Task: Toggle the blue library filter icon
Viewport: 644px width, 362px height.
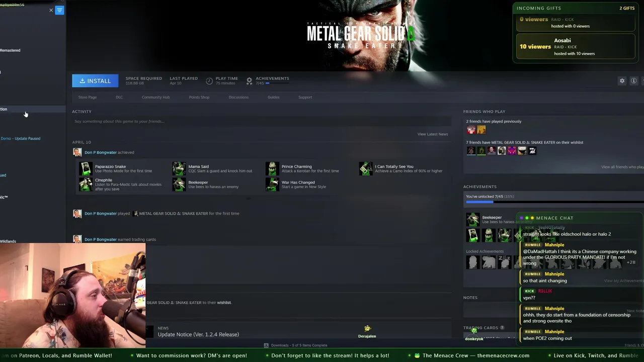Action: coord(59,10)
